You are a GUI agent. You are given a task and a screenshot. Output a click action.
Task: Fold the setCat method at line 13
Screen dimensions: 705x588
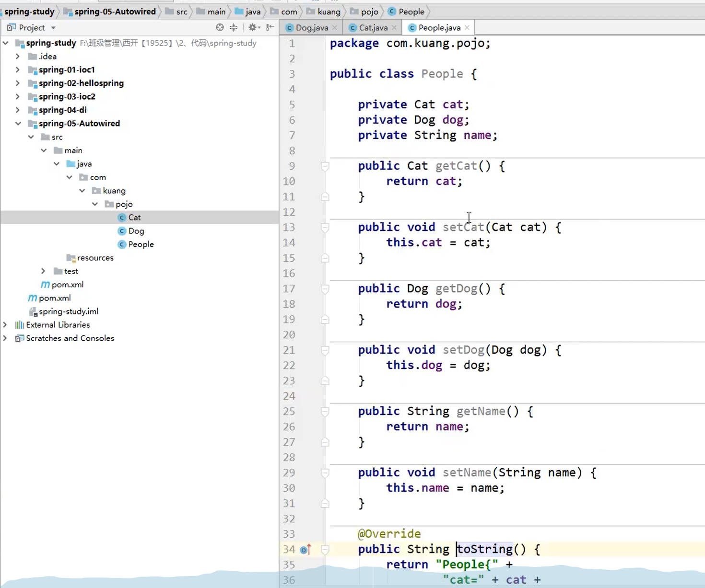(325, 228)
